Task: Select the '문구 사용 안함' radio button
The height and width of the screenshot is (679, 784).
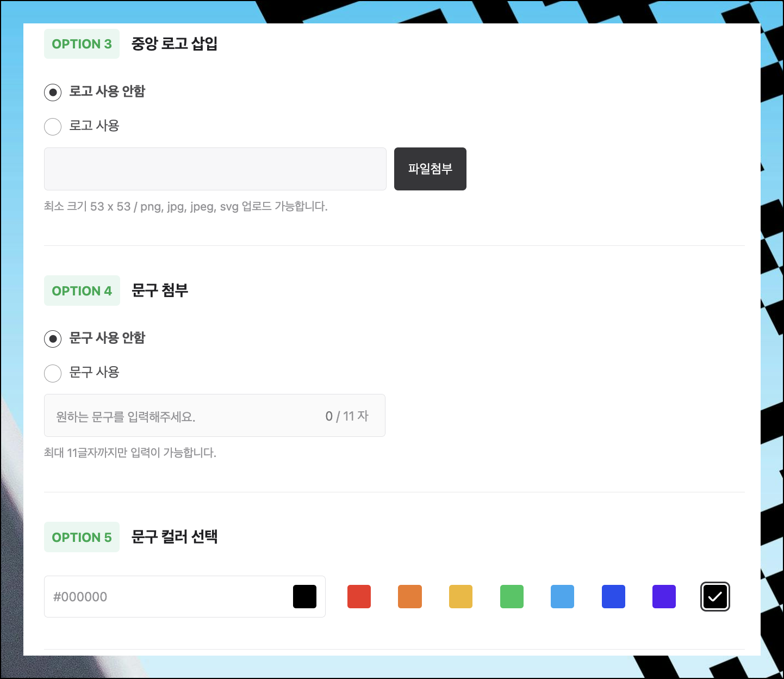Action: [53, 339]
